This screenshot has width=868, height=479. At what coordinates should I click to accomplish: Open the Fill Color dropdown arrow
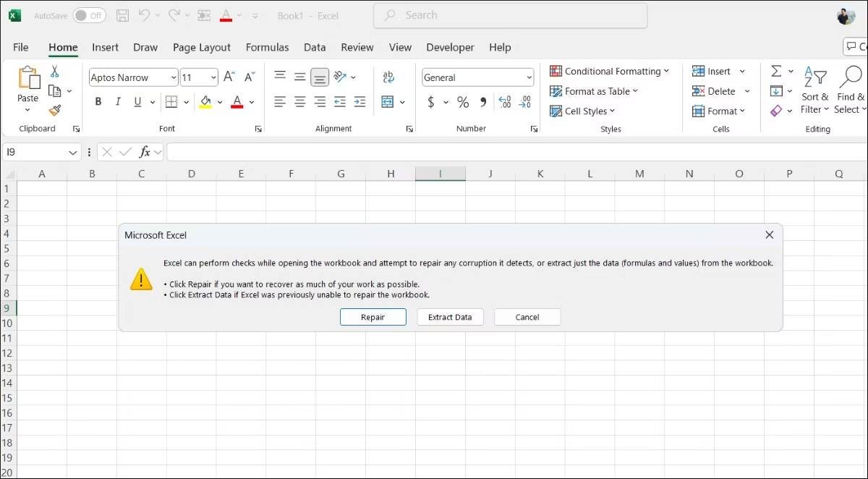(x=219, y=102)
